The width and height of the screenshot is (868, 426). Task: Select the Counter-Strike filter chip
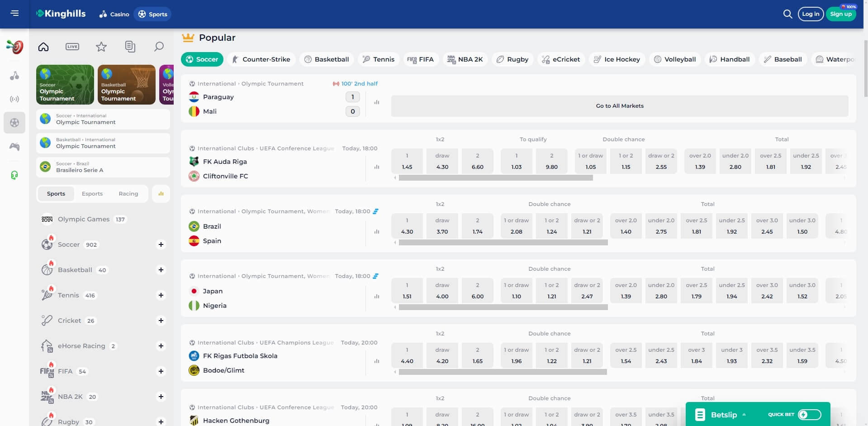coord(261,59)
